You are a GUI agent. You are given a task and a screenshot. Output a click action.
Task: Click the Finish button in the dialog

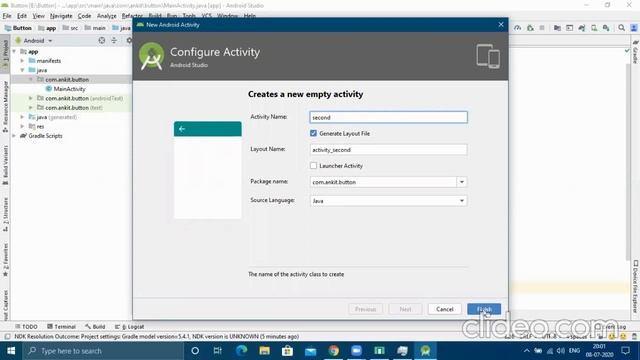484,309
